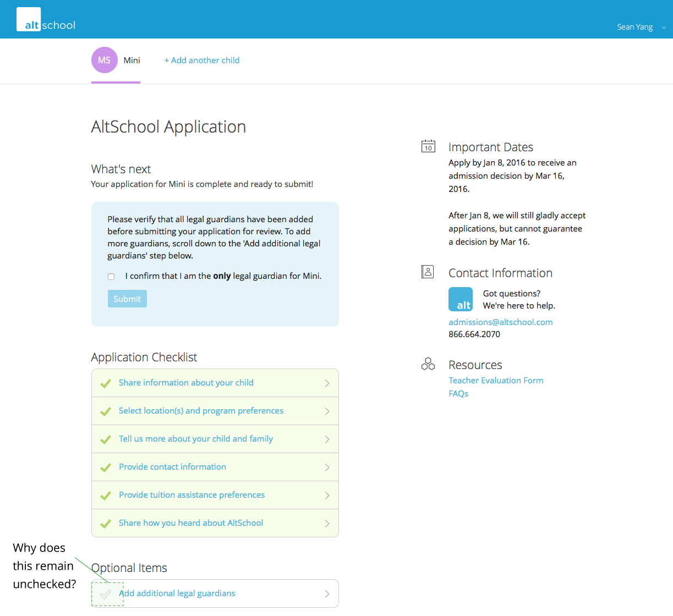673x616 pixels.
Task: Click the 'Application Checklist' heading
Action: pyautogui.click(x=144, y=358)
